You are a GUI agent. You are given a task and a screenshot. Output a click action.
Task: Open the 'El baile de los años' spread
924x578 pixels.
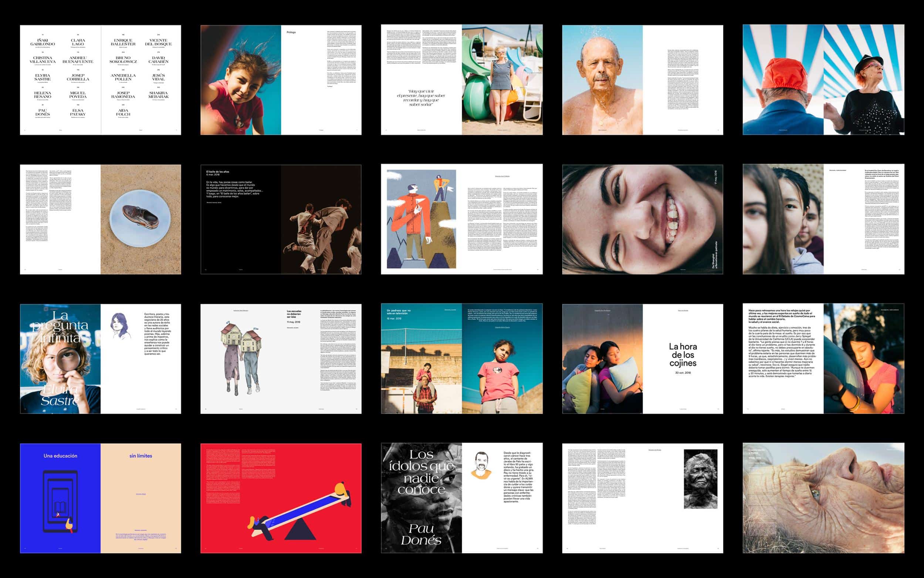pyautogui.click(x=281, y=219)
